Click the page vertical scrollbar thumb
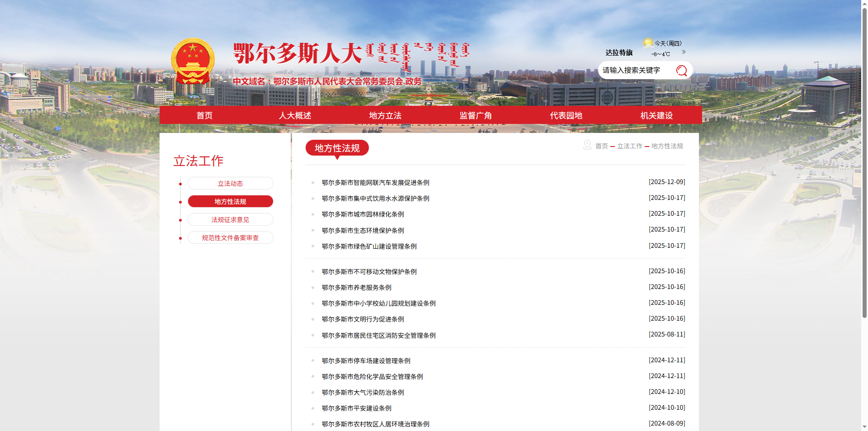This screenshot has width=868, height=431. point(864,163)
